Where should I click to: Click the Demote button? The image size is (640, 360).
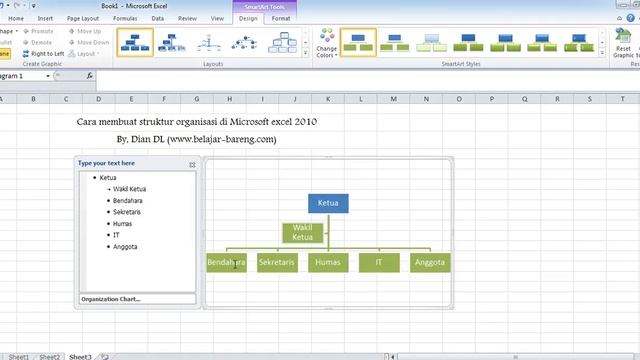tap(38, 42)
